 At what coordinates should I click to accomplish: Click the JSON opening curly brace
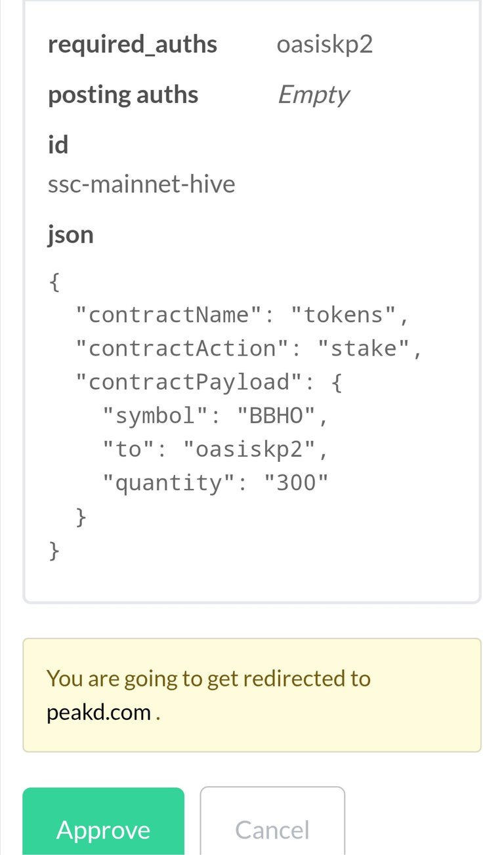pos(55,282)
